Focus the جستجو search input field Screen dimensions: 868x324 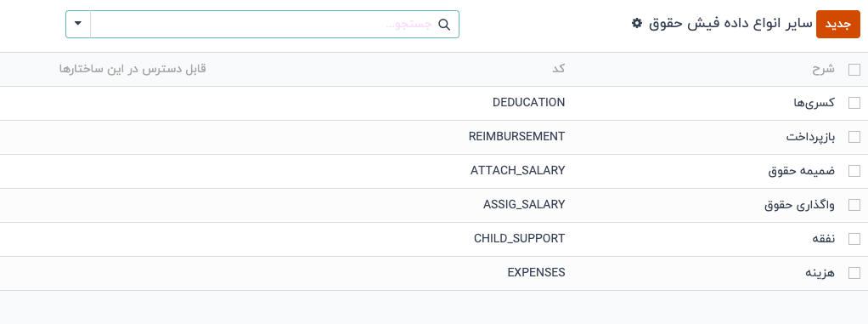click(265, 25)
